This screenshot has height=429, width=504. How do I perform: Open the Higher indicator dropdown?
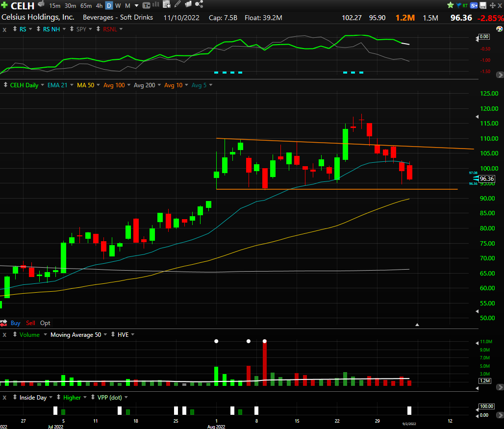tap(85, 398)
